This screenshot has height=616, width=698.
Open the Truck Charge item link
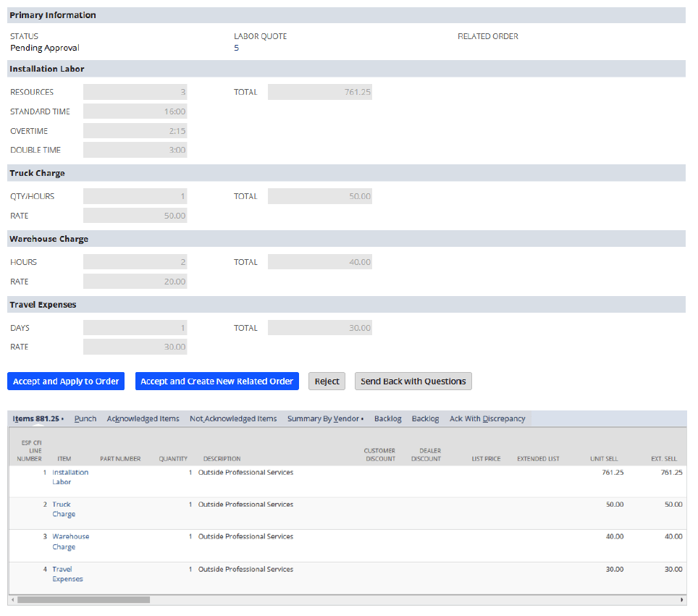[64, 509]
